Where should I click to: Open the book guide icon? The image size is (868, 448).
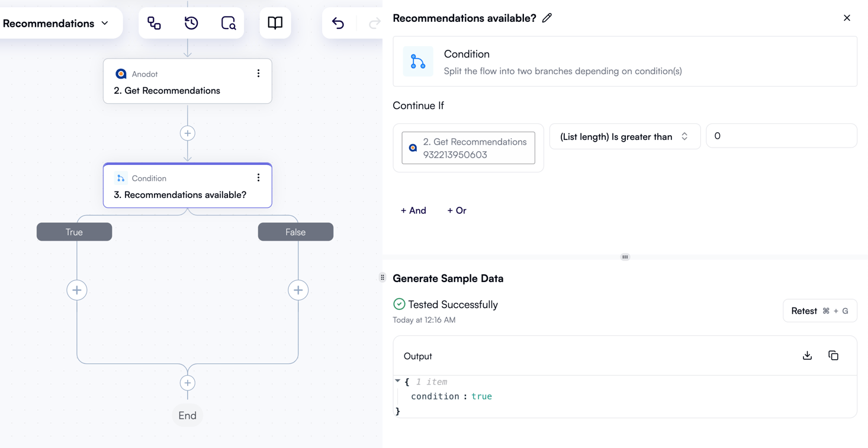(x=275, y=23)
